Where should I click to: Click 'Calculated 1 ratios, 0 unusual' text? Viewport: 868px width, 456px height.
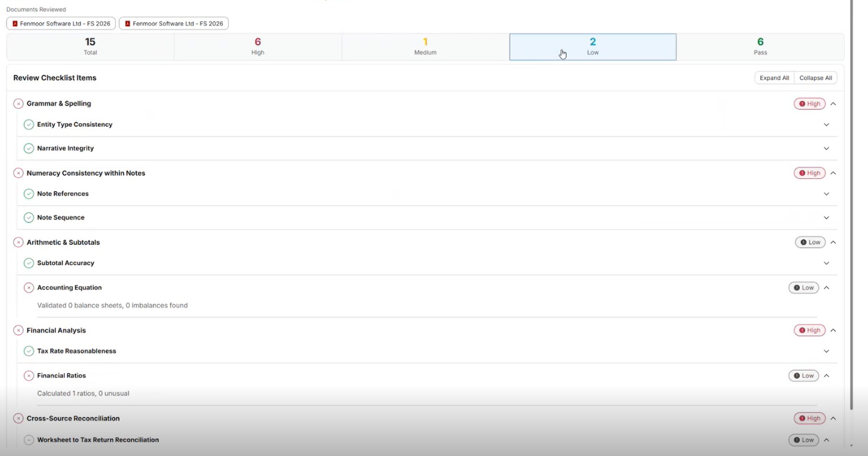tap(83, 393)
